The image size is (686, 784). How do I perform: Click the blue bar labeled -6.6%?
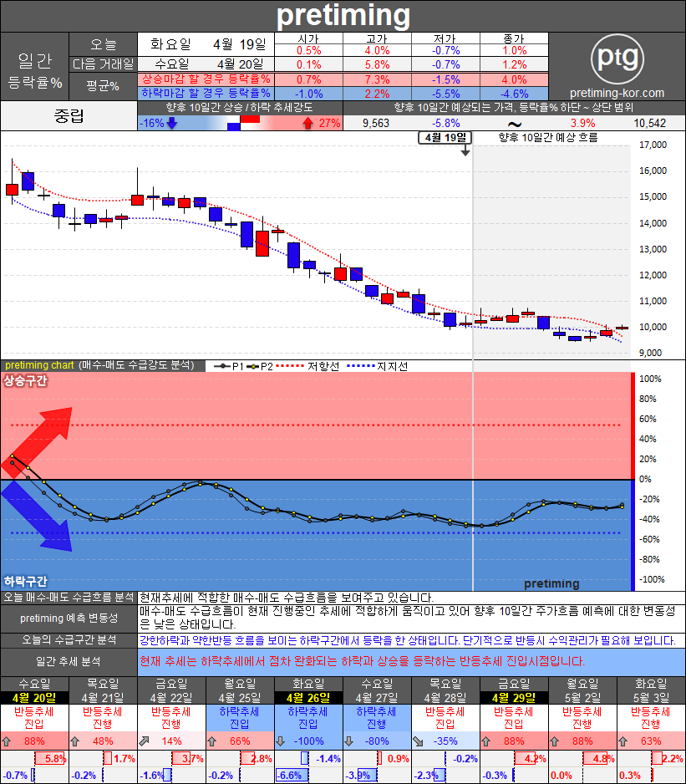coord(292,776)
